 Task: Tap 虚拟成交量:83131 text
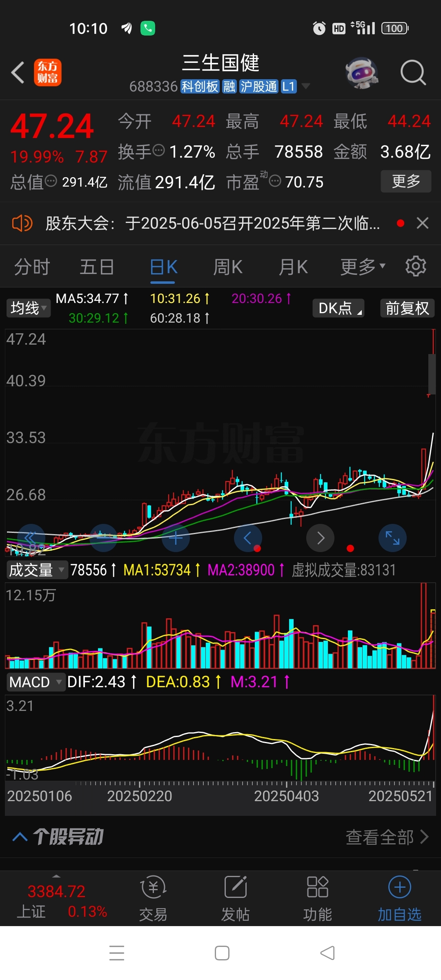(x=343, y=570)
